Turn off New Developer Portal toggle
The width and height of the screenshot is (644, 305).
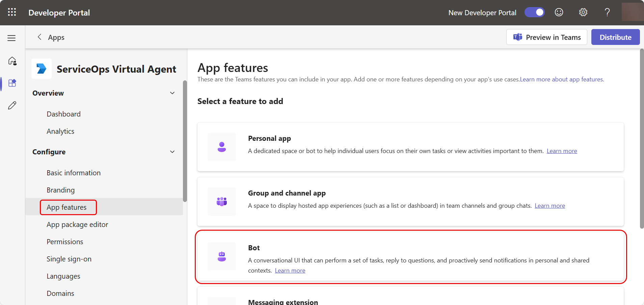click(534, 12)
